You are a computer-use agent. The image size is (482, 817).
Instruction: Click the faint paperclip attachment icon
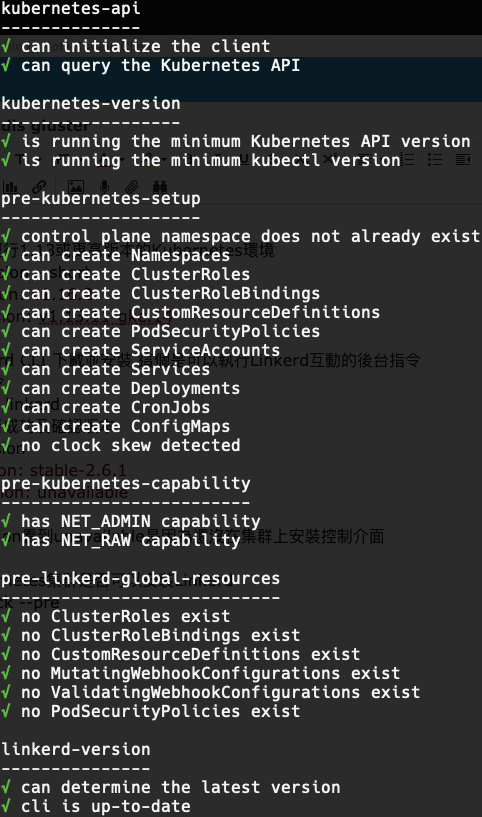click(132, 186)
